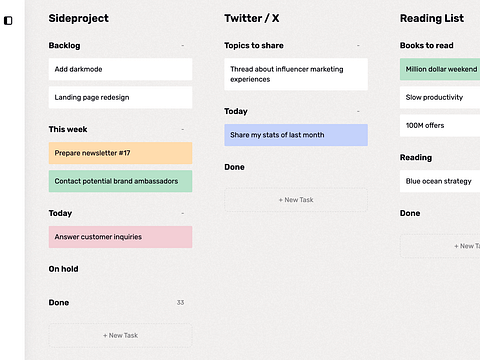This screenshot has width=480, height=360.
Task: Open the pink Answer customer inquiries card
Action: coord(120,237)
